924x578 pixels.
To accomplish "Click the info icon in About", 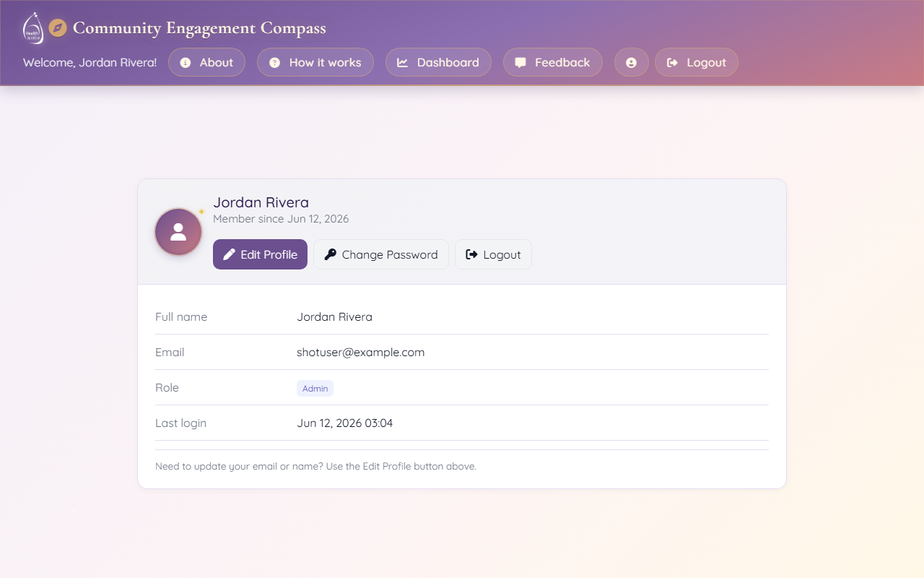I will [x=186, y=63].
